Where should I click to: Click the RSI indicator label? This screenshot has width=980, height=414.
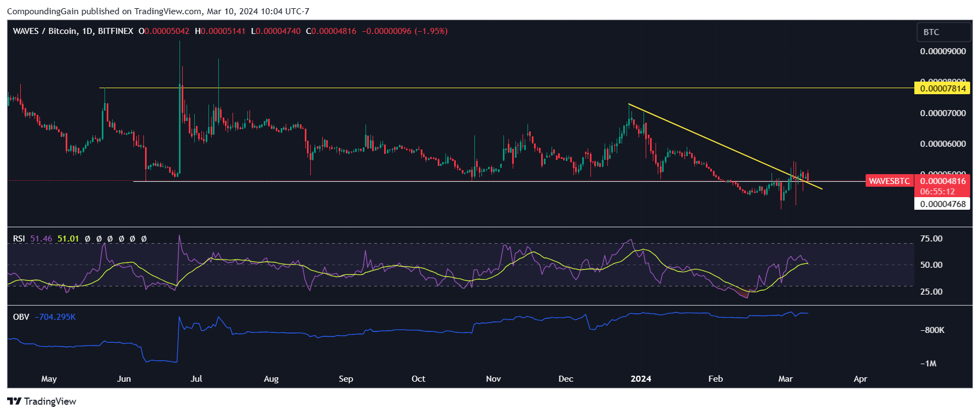(x=19, y=239)
